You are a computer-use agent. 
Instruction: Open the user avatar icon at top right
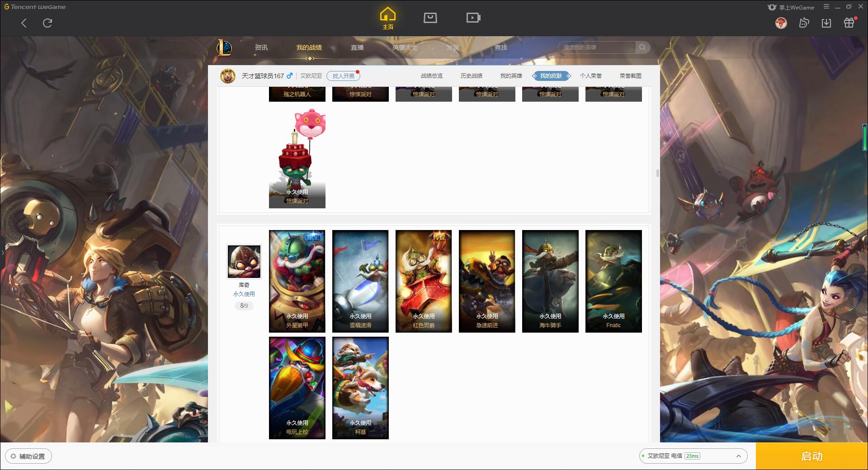781,23
